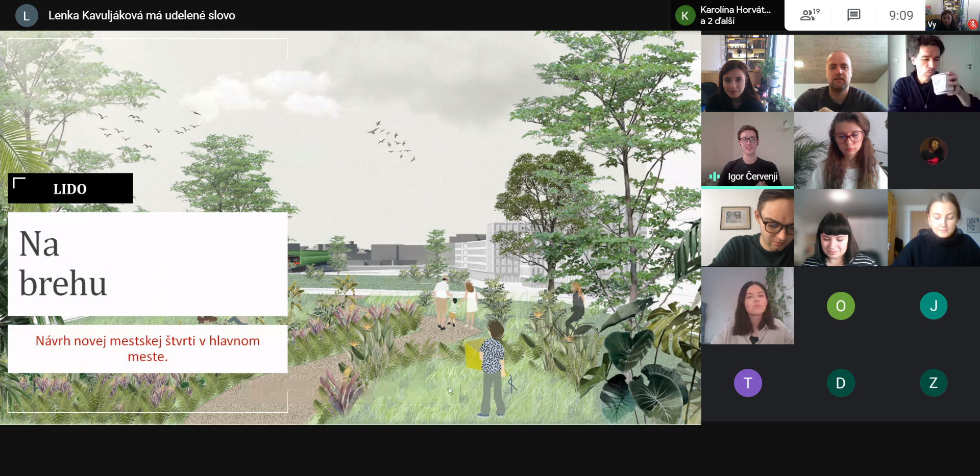Select participant avatar Z

(934, 383)
